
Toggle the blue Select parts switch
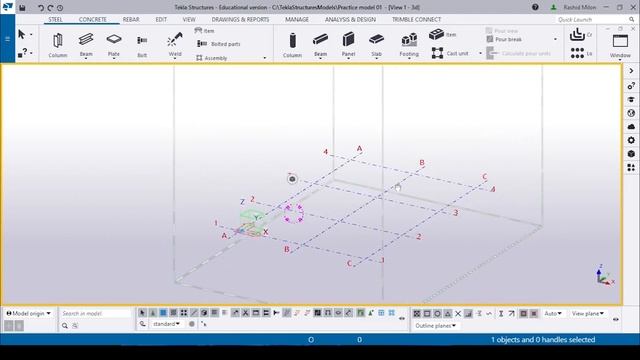(x=163, y=313)
